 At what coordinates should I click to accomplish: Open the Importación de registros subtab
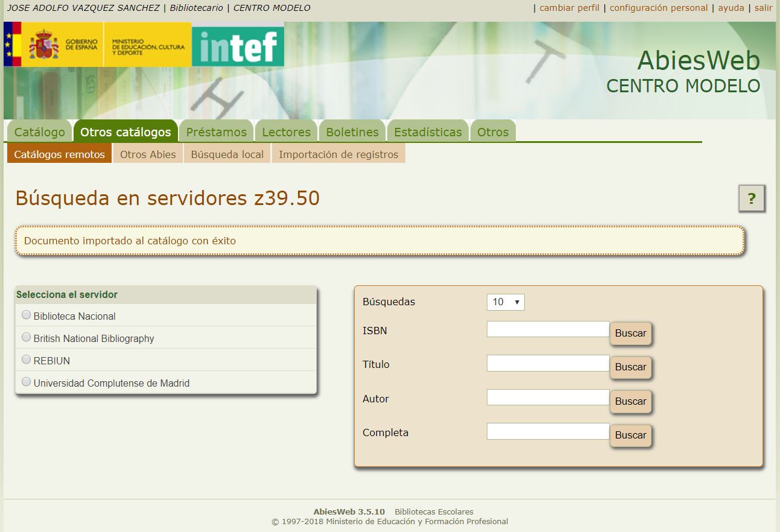[x=338, y=154]
